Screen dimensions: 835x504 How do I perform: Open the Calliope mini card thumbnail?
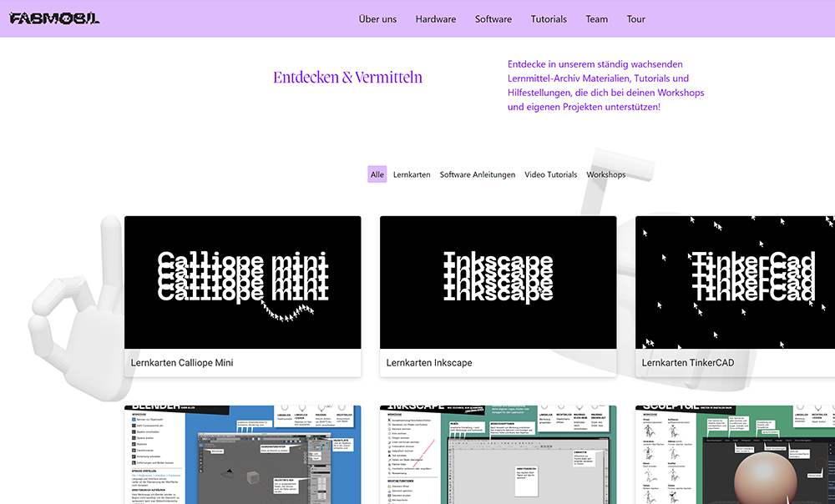243,283
